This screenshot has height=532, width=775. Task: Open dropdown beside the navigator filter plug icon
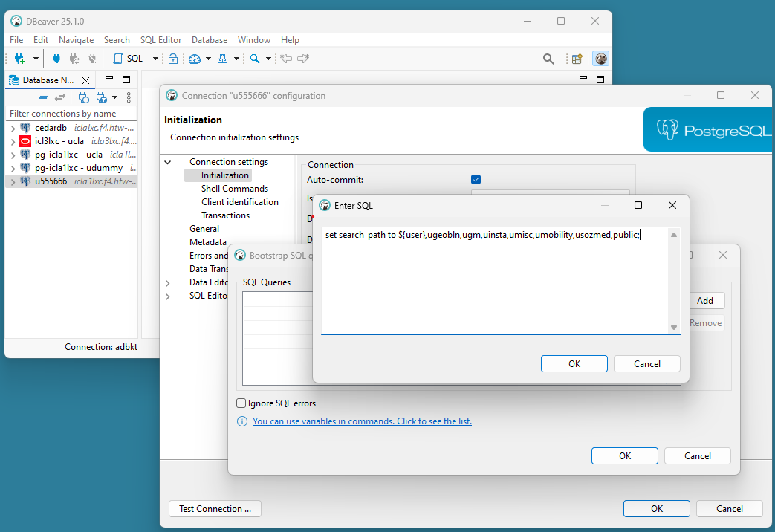[x=114, y=97]
